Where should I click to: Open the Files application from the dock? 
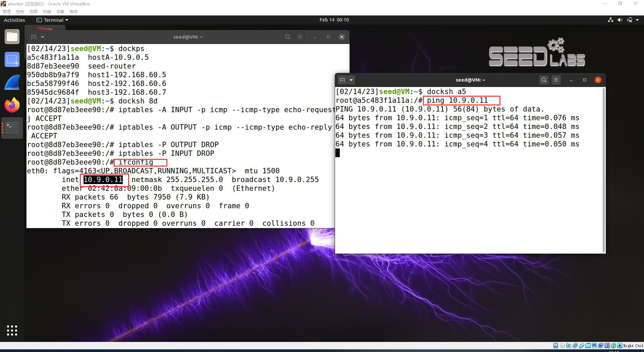pyautogui.click(x=12, y=37)
